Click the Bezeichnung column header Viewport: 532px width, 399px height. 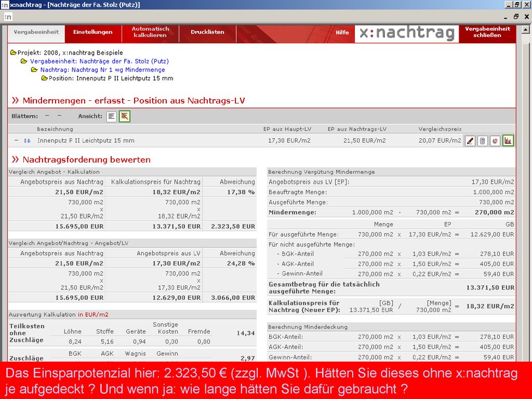coord(55,129)
